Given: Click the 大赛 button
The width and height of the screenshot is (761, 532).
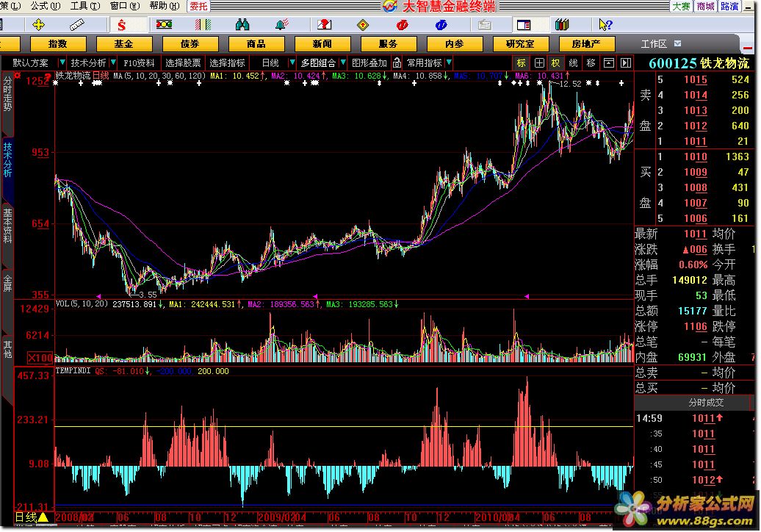Looking at the screenshot, I should (x=681, y=7).
